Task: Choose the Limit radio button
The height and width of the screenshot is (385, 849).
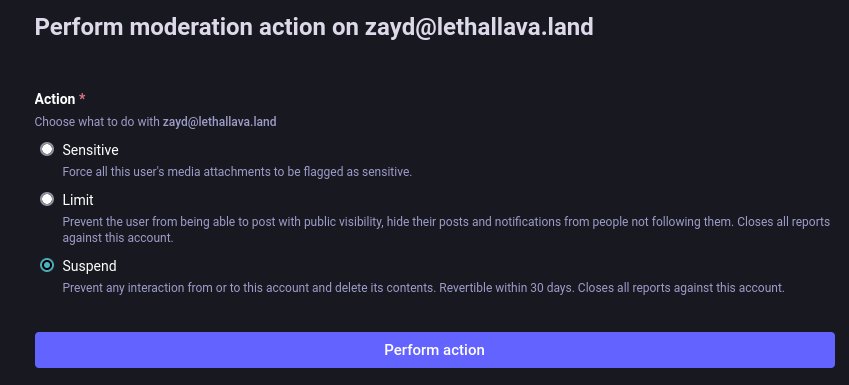Action: [47, 199]
